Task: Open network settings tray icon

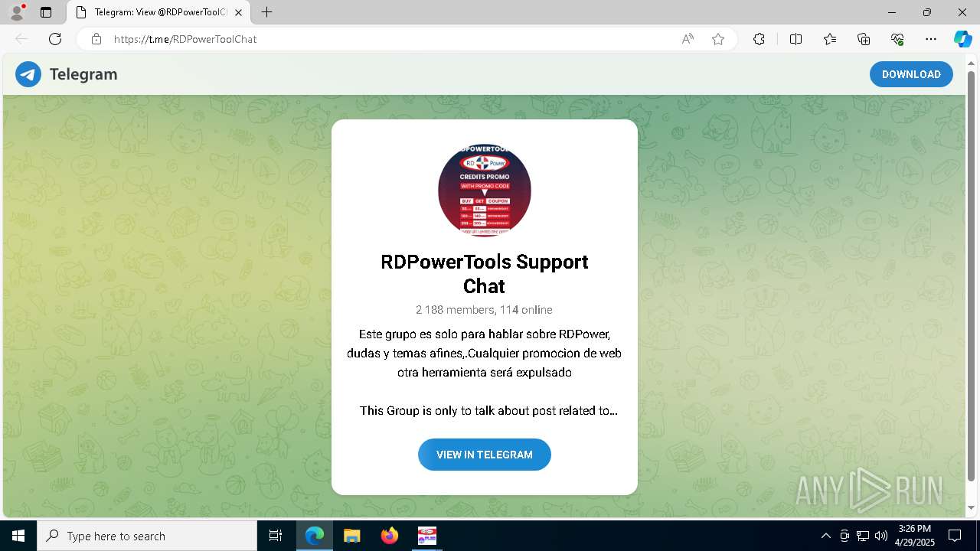Action: click(x=863, y=536)
